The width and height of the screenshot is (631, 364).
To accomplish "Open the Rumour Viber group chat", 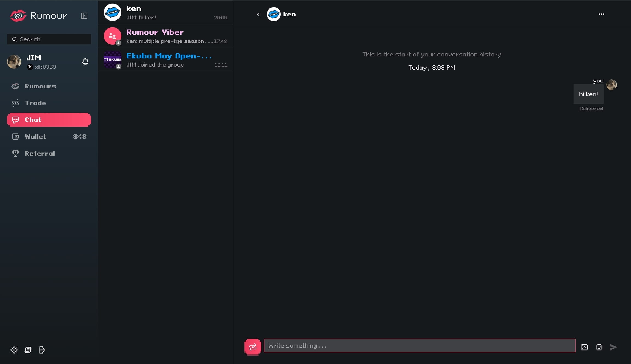I will [165, 36].
